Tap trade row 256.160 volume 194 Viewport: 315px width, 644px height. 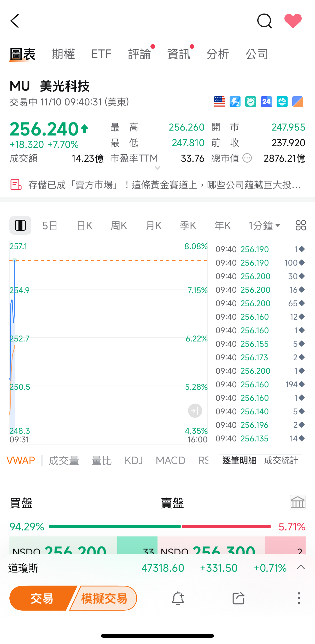[260, 384]
